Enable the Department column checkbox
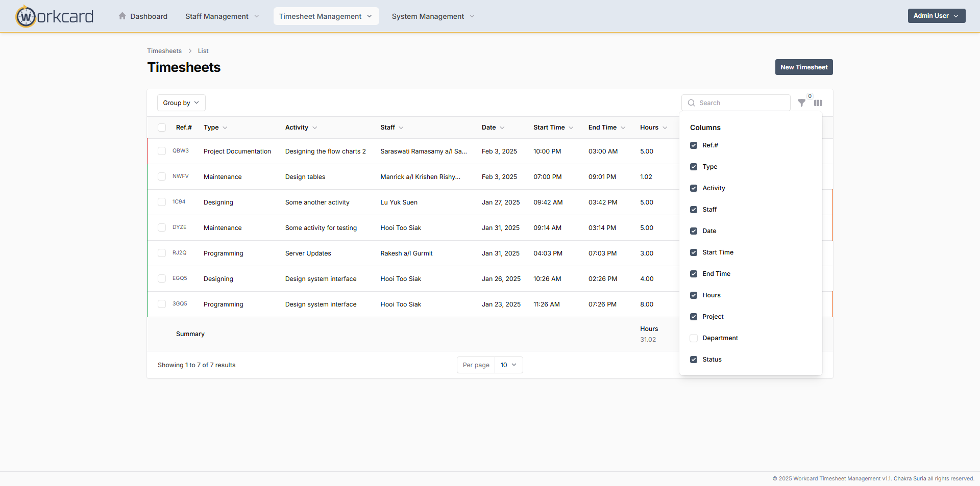Image resolution: width=980 pixels, height=486 pixels. click(694, 338)
